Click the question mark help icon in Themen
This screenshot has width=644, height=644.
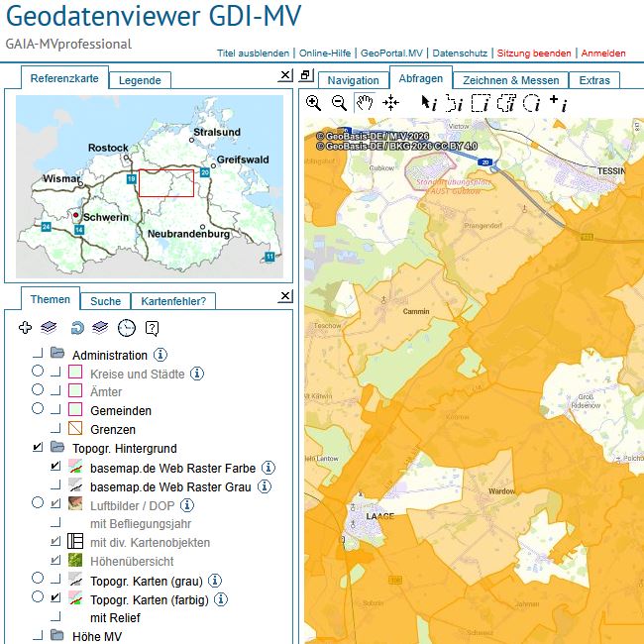[x=152, y=328]
